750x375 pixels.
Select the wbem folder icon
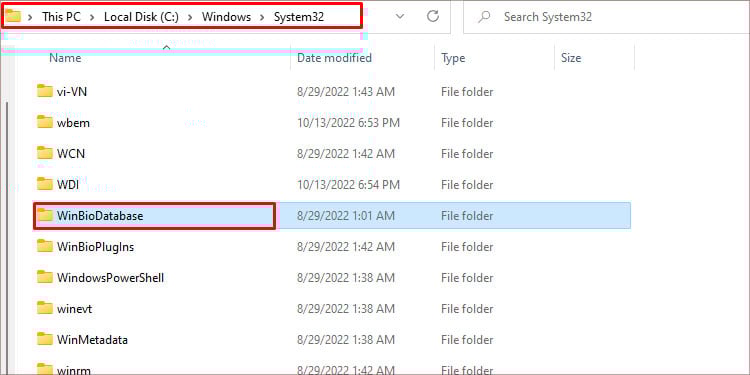click(44, 122)
